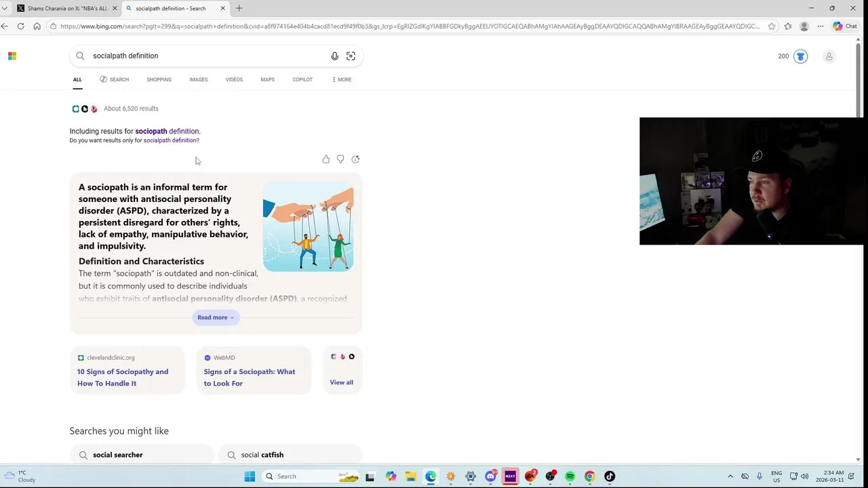This screenshot has width=868, height=488.
Task: Open Copilot app from the taskbar
Action: tap(391, 476)
